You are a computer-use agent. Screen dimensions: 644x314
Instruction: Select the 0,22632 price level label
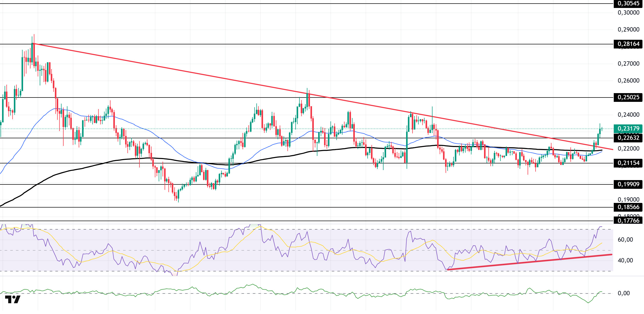tap(629, 138)
